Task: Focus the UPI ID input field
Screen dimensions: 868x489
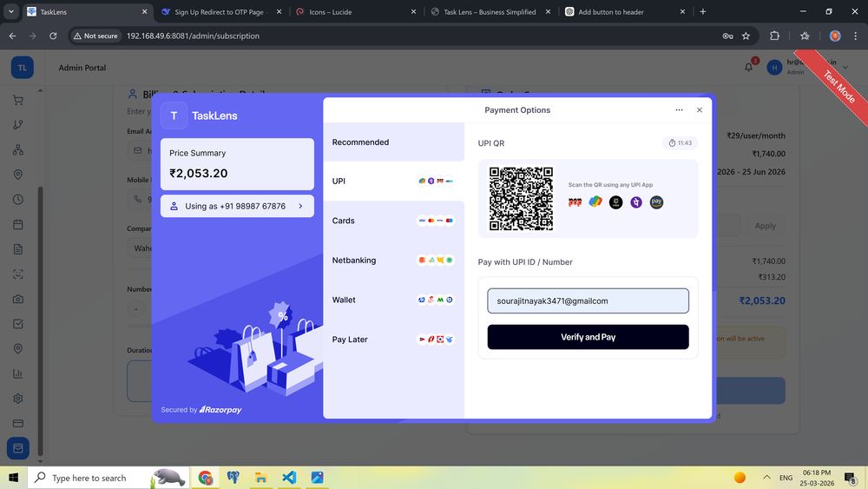Action: pos(588,301)
